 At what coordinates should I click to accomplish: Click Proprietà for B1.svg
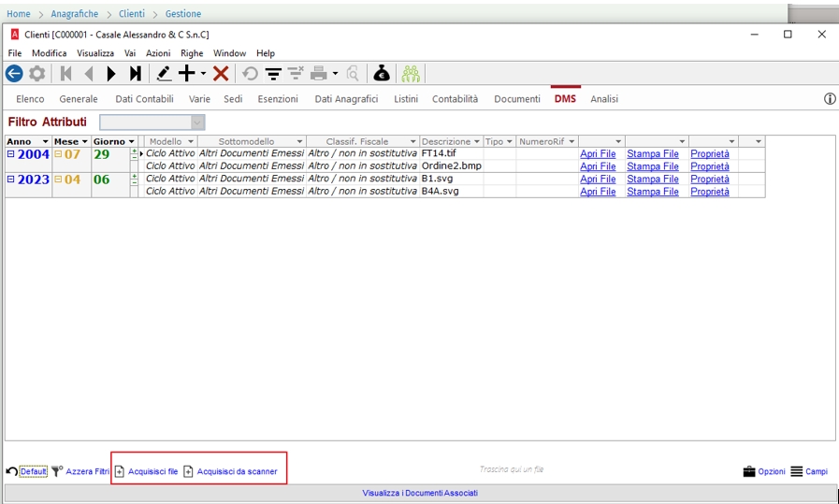tap(710, 179)
